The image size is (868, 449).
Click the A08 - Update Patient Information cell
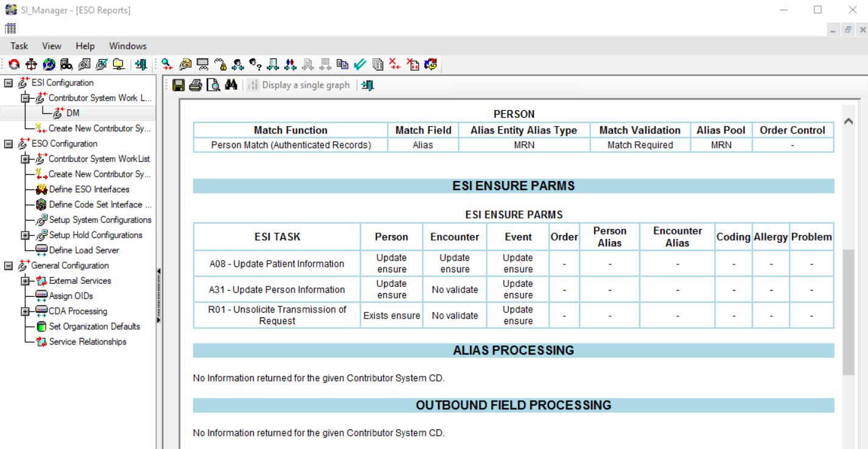[x=277, y=264]
